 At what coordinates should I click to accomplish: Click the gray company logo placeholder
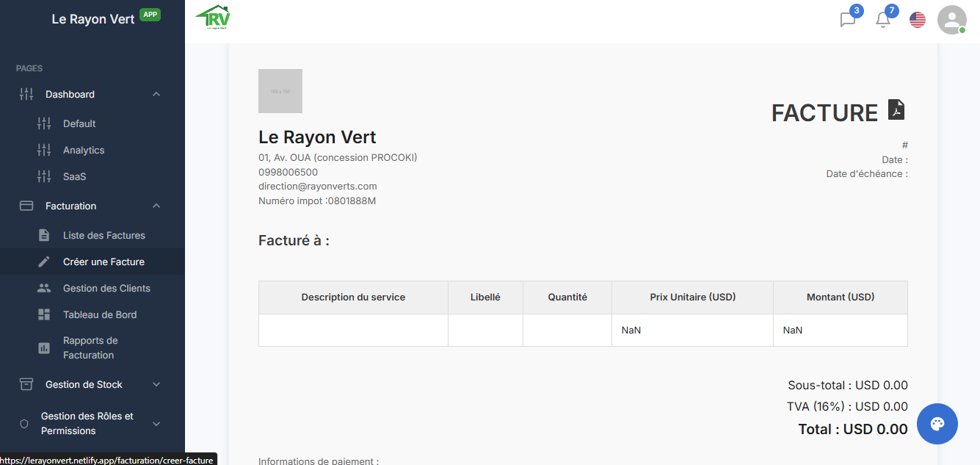click(x=280, y=91)
